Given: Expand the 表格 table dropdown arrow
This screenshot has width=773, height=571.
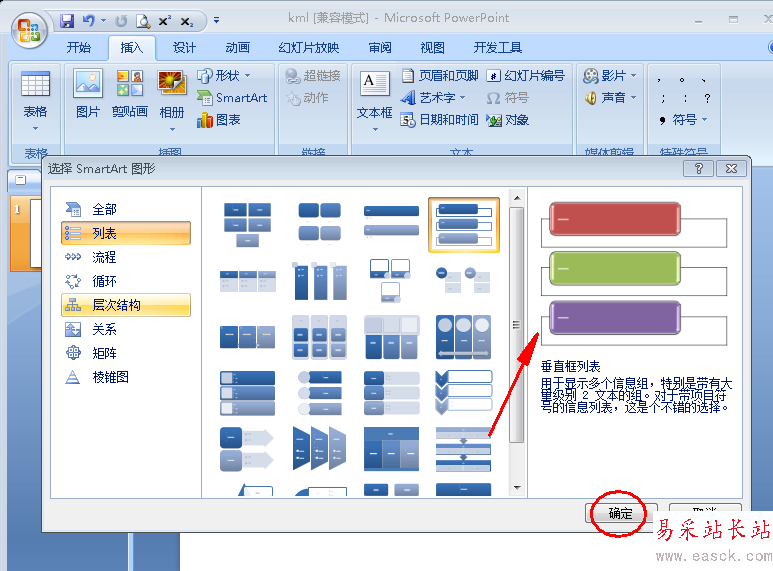Looking at the screenshot, I should click(35, 129).
